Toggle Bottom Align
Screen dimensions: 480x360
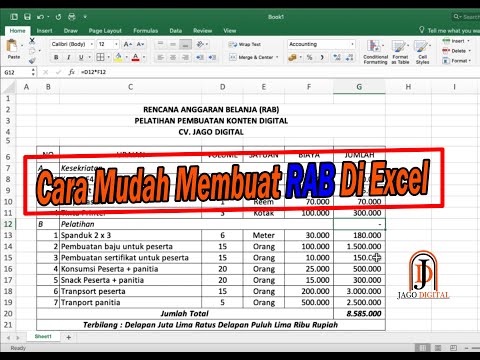point(185,44)
